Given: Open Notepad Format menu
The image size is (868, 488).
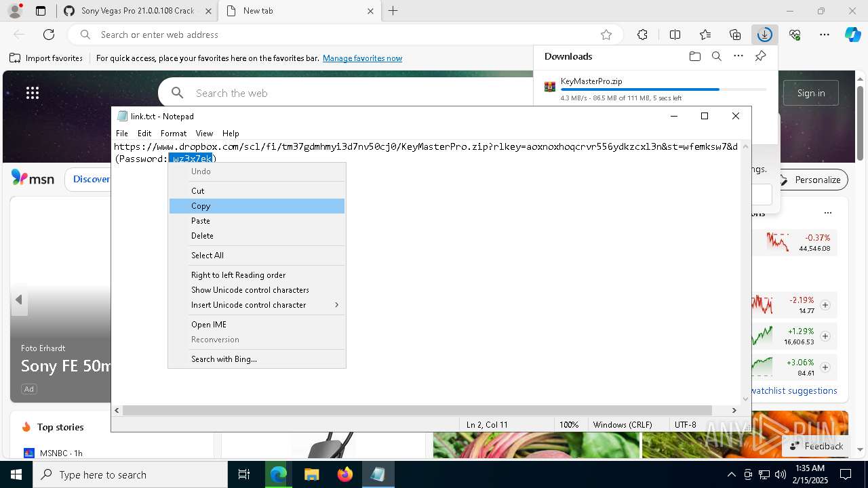Looking at the screenshot, I should point(174,134).
